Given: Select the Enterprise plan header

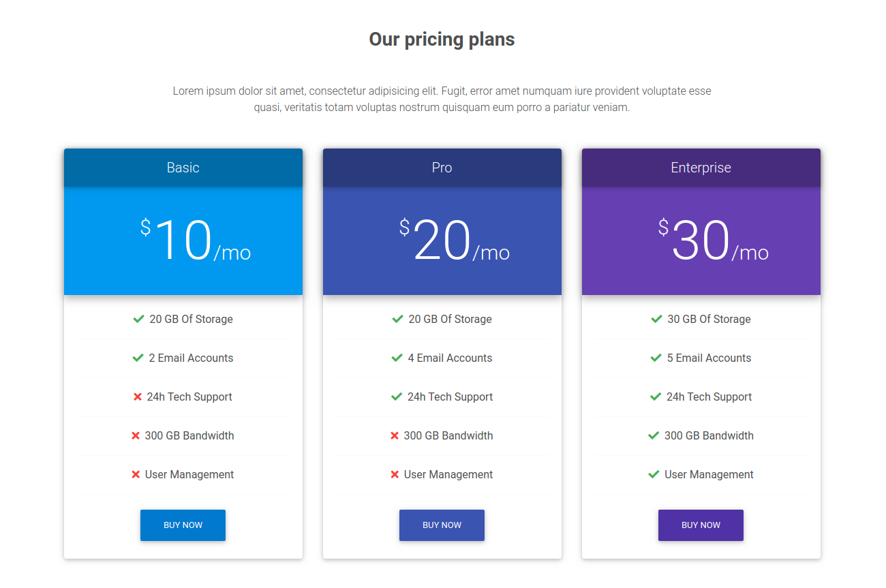Looking at the screenshot, I should pos(701,168).
